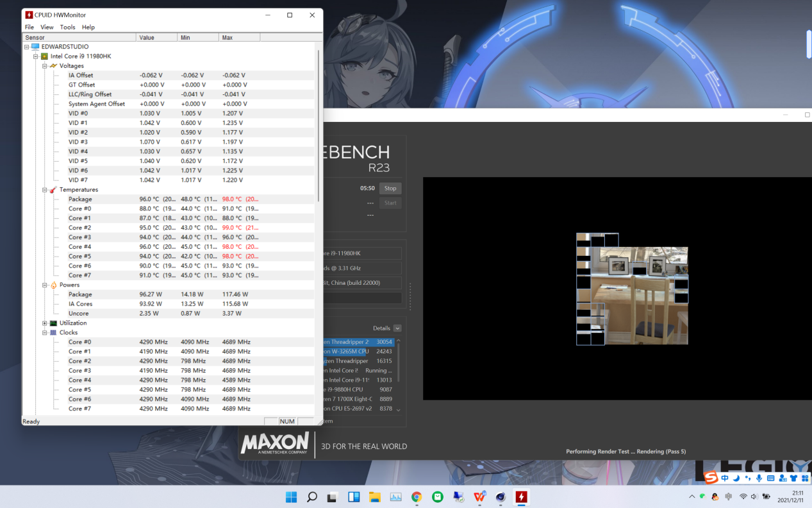
Task: Select the 30054 score ranking entry
Action: tap(360, 342)
